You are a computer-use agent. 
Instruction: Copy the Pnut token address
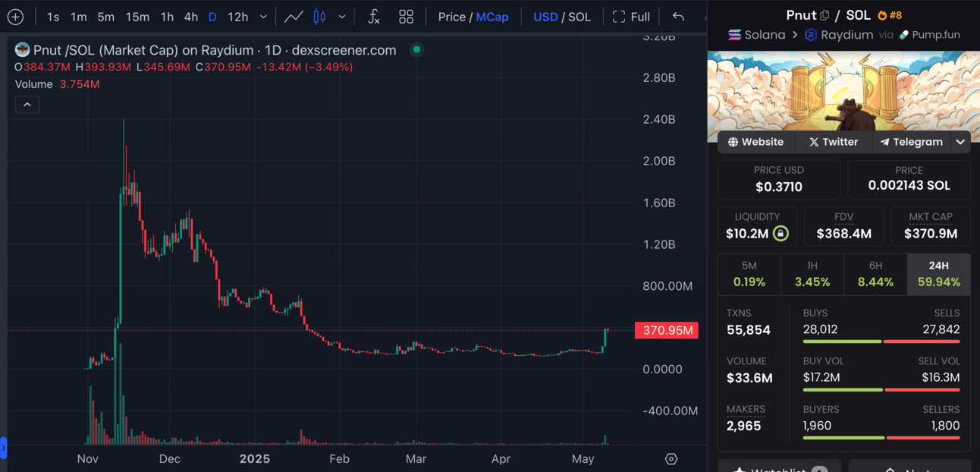824,15
